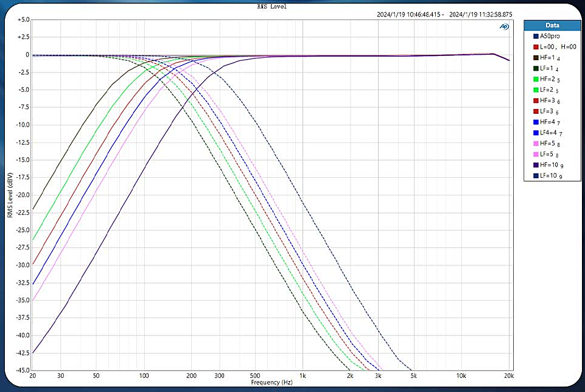The height and width of the screenshot is (392, 585).
Task: Click the 20k frequency axis tick
Action: click(509, 376)
